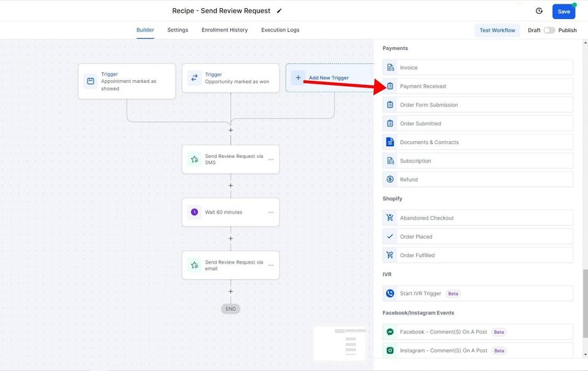Screen dimensions: 588x371
Task: Click the Subscription icon
Action: (x=390, y=161)
